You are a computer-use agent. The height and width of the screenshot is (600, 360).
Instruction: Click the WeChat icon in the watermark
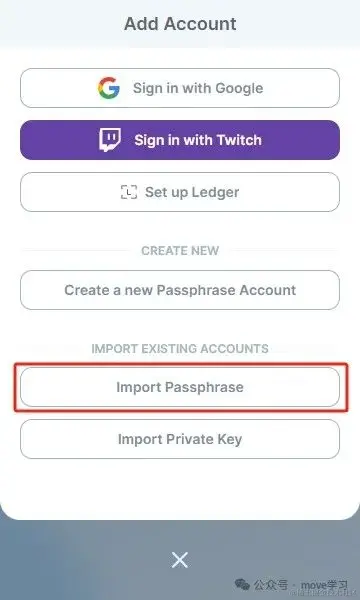pos(242,584)
